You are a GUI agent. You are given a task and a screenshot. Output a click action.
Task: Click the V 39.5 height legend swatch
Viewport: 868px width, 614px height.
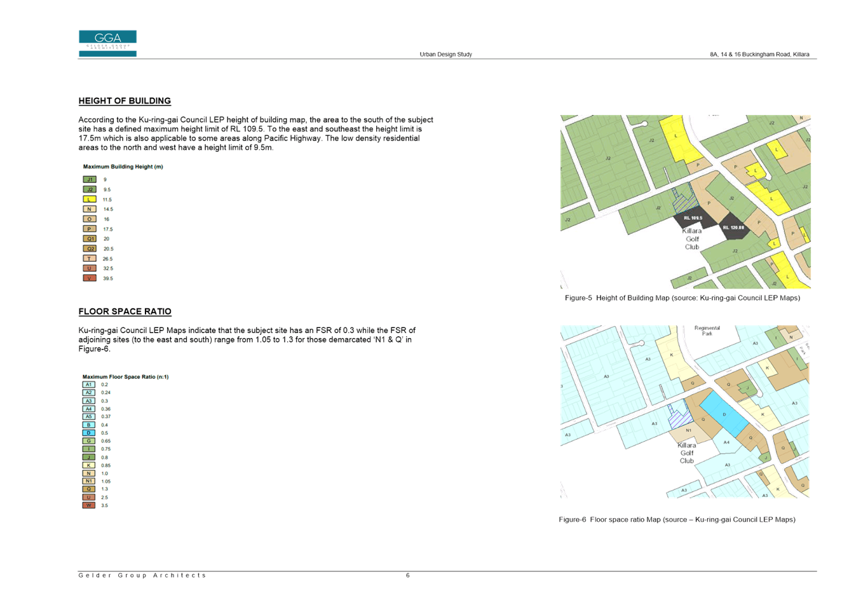coord(90,278)
